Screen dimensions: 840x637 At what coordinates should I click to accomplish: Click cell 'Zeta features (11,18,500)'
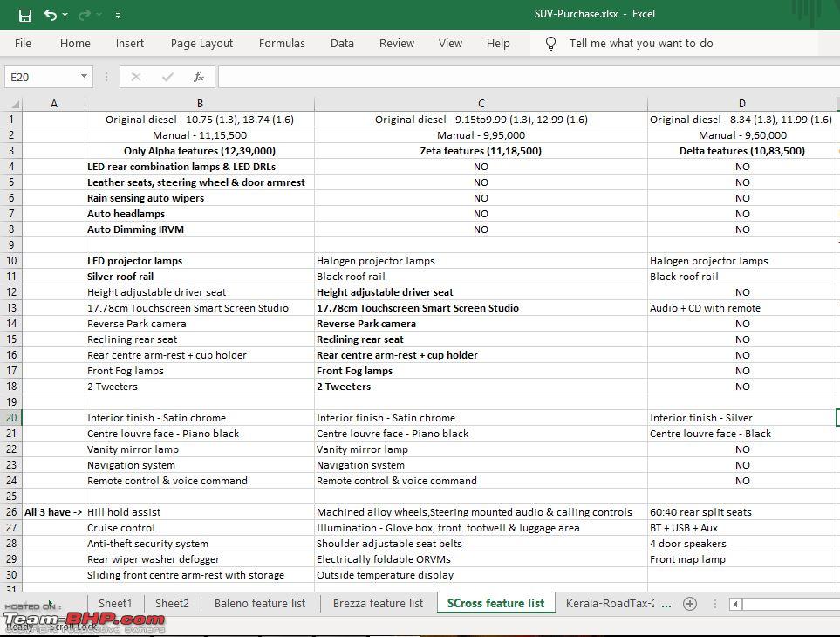481,151
